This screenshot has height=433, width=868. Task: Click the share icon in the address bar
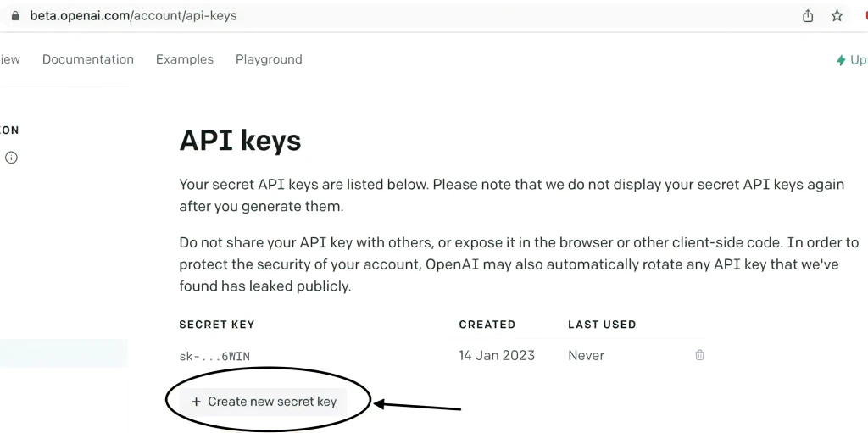[x=808, y=15]
